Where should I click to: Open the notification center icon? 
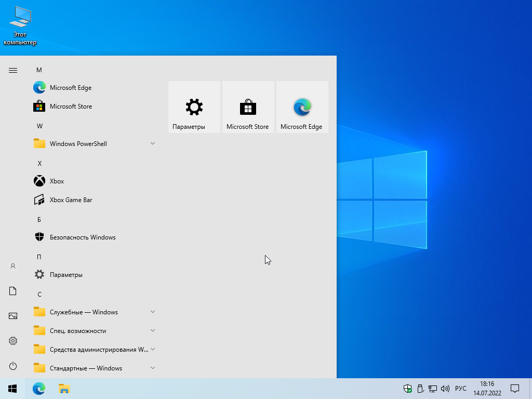coord(515,389)
